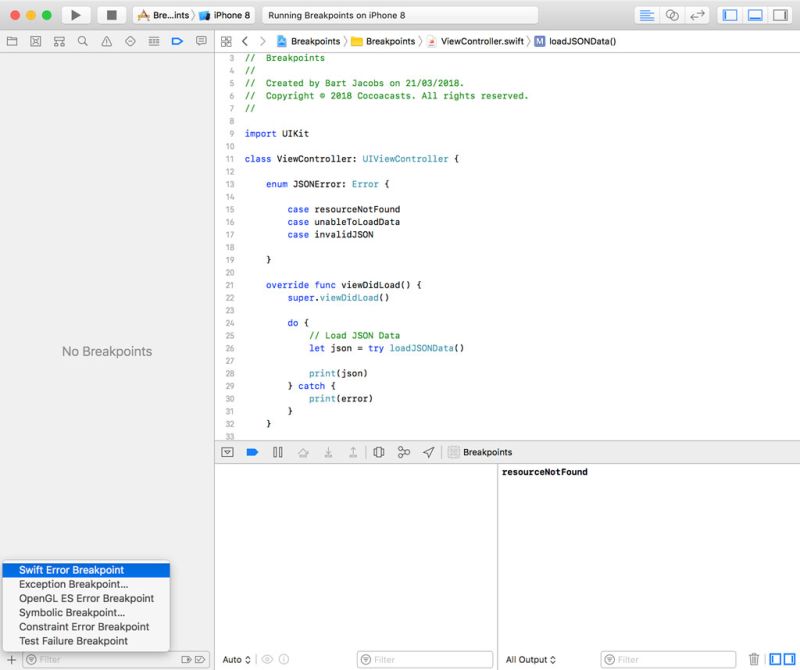Viewport: 800px width, 670px height.
Task: Open the Issue navigator warning icon
Action: point(107,40)
